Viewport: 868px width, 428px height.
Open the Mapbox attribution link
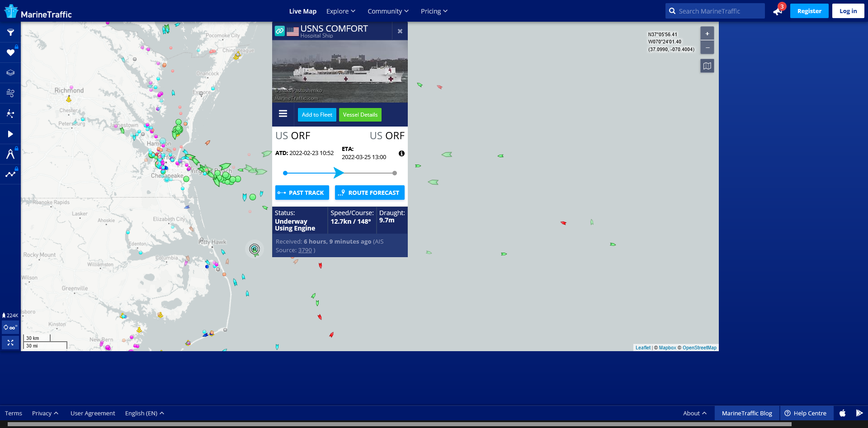point(667,348)
